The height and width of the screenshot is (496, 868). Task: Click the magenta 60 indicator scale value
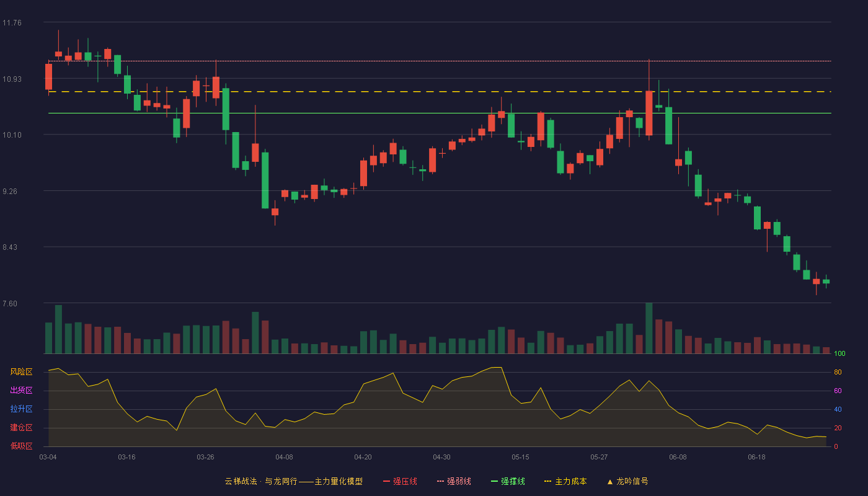pyautogui.click(x=838, y=391)
